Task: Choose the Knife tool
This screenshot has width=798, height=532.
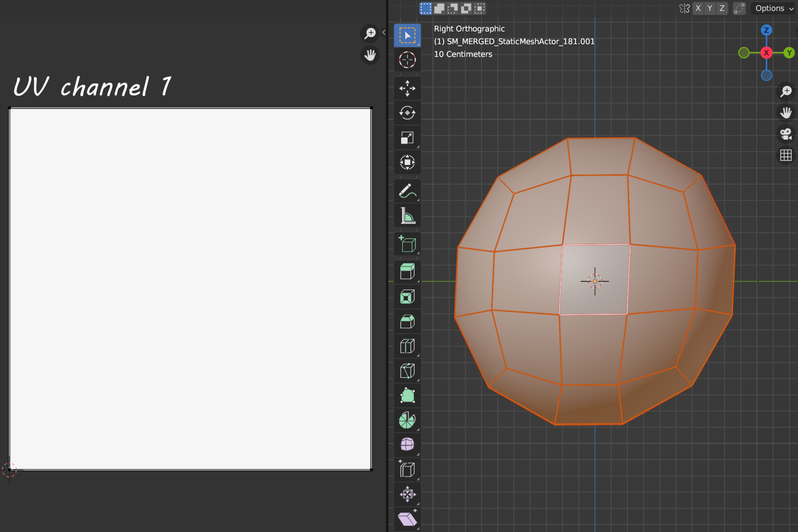Action: tap(407, 371)
